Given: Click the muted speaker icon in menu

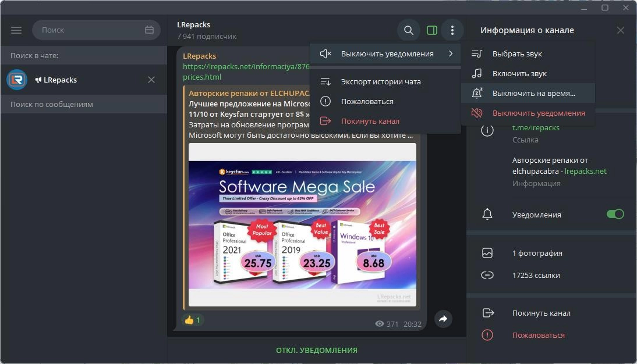Looking at the screenshot, I should (325, 53).
